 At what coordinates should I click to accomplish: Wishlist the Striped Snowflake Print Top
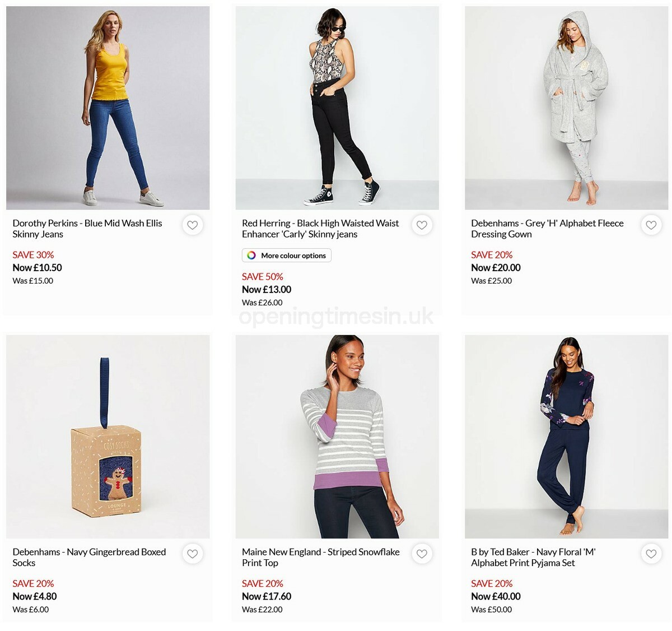pyautogui.click(x=422, y=554)
